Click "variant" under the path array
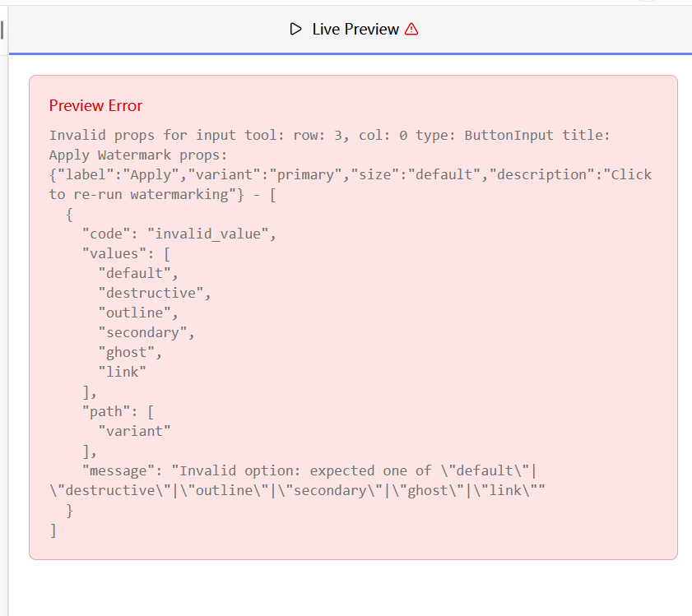This screenshot has height=616, width=692. (x=134, y=431)
